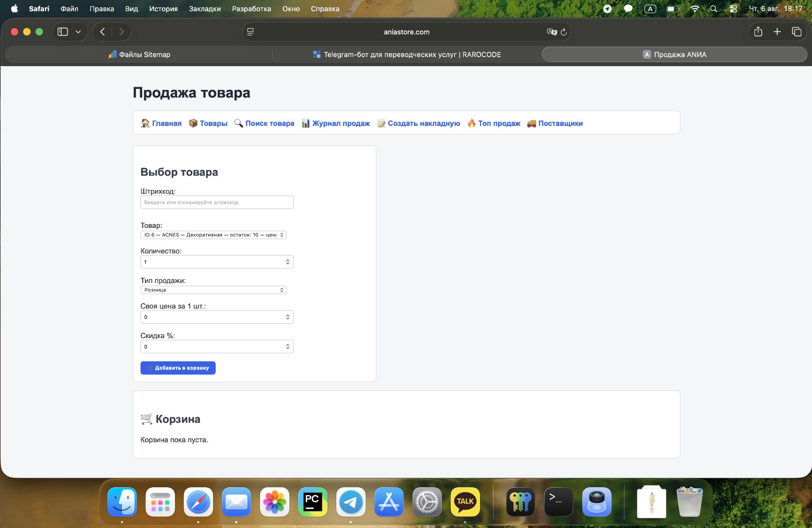The width and height of the screenshot is (812, 528).
Task: Adjust the Скидка % stepper
Action: tap(288, 347)
